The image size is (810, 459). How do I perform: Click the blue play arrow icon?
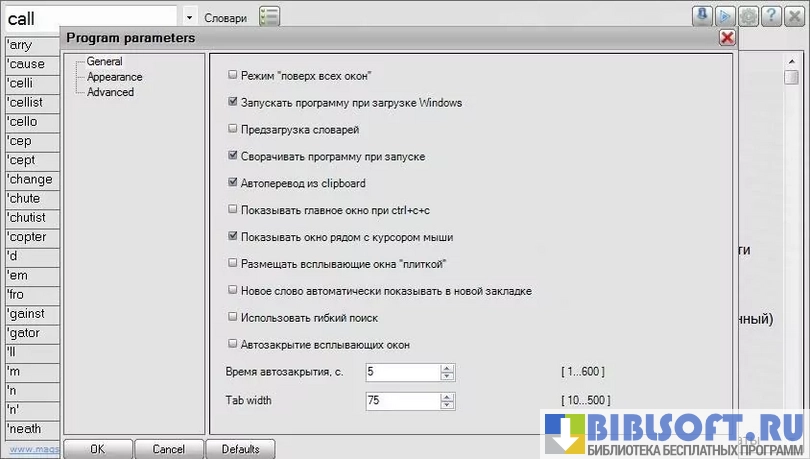tap(724, 17)
